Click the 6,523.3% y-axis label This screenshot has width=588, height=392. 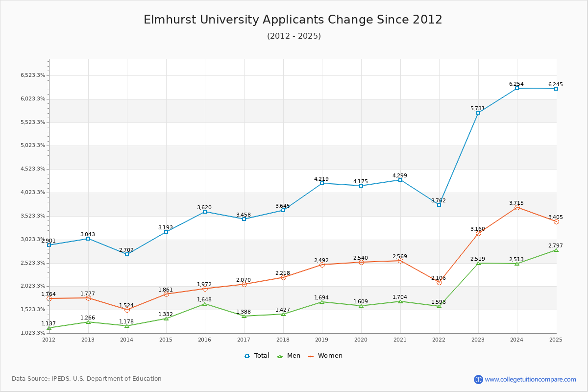click(x=33, y=75)
